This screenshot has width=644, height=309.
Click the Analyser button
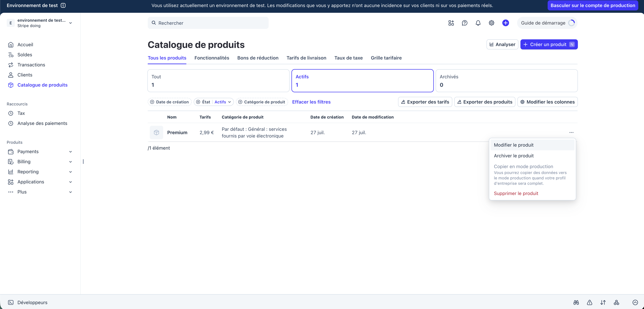point(502,44)
